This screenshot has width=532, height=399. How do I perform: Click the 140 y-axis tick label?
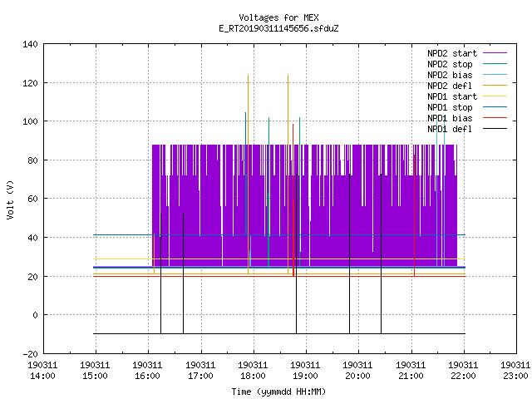[30, 44]
